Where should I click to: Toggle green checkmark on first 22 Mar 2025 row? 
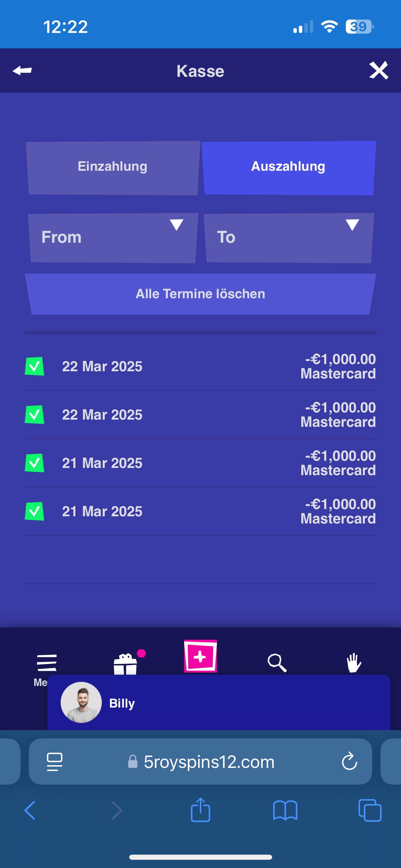pyautogui.click(x=34, y=366)
